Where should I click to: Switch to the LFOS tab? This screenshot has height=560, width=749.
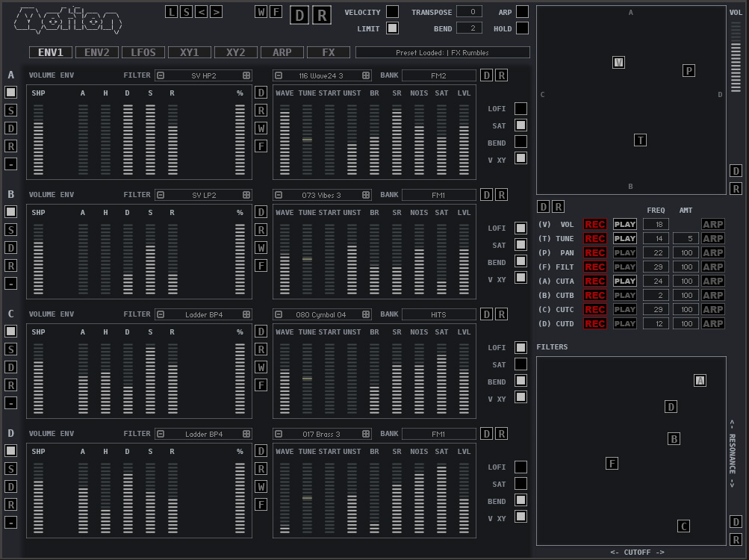[143, 52]
